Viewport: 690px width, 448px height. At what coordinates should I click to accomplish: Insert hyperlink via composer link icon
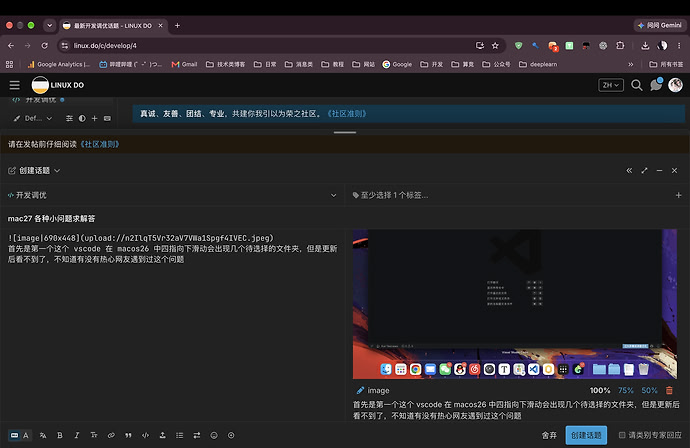[x=111, y=435]
